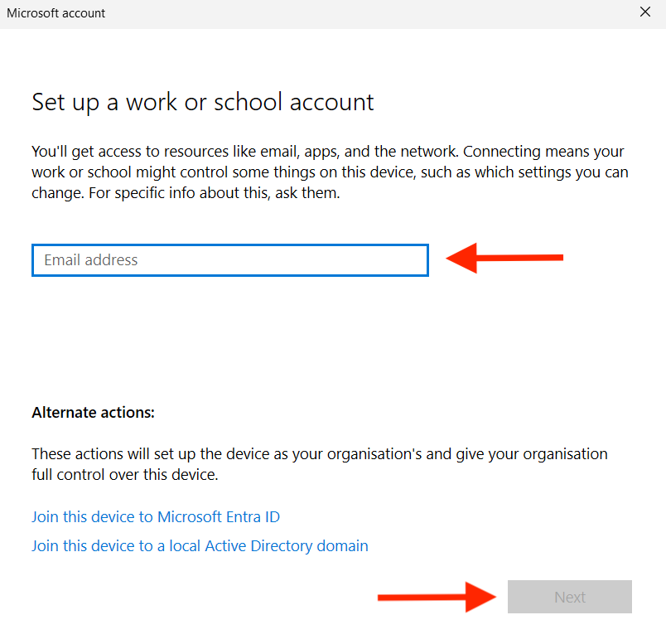
Task: Click the paragraph starting 'These actions will set up'
Action: (x=320, y=464)
